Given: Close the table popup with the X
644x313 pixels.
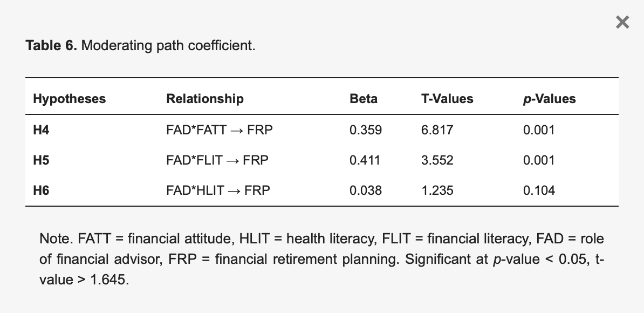Looking at the screenshot, I should 622,22.
